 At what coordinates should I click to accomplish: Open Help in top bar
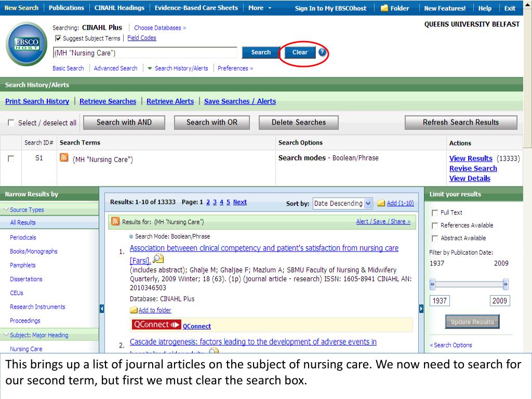pos(485,8)
